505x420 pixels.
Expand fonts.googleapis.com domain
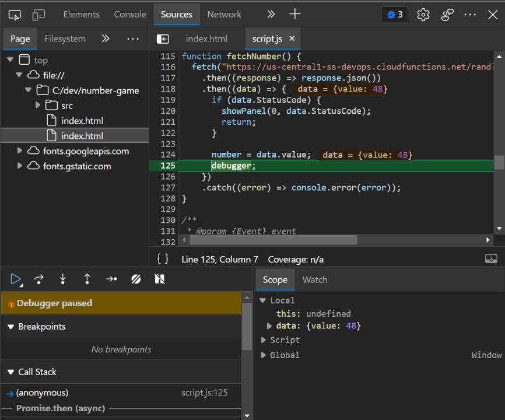[20, 150]
